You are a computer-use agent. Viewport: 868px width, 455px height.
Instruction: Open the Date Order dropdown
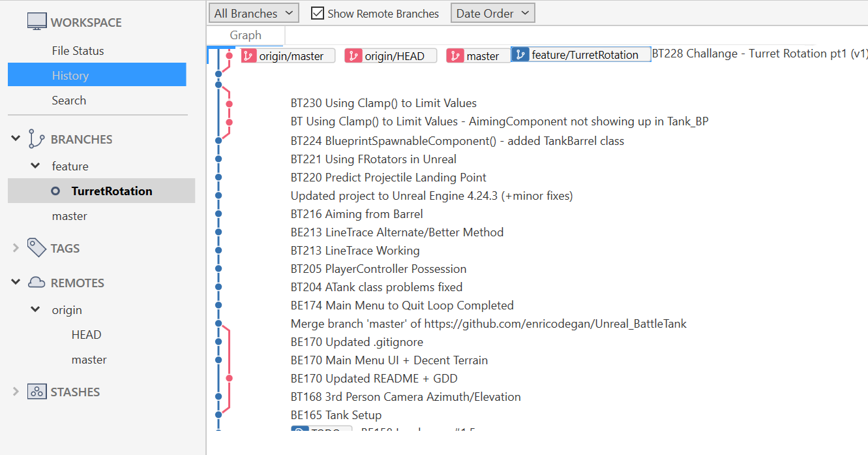pos(492,13)
